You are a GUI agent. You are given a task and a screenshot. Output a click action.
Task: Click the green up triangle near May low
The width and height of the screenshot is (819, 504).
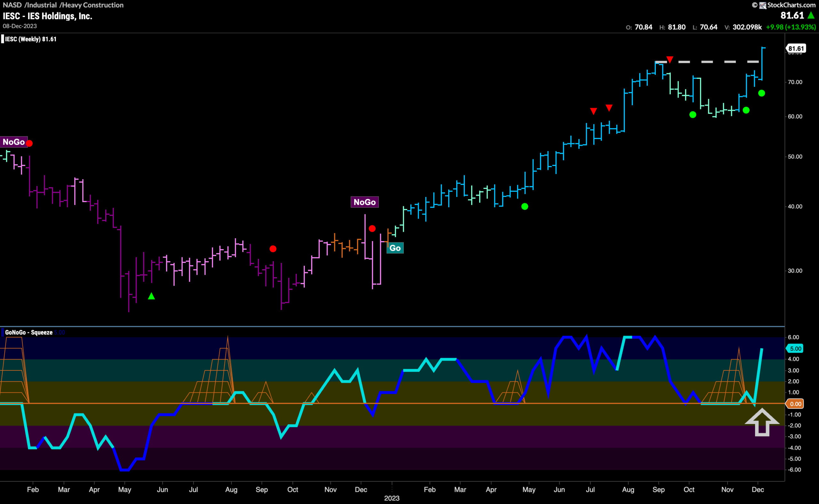pos(151,296)
